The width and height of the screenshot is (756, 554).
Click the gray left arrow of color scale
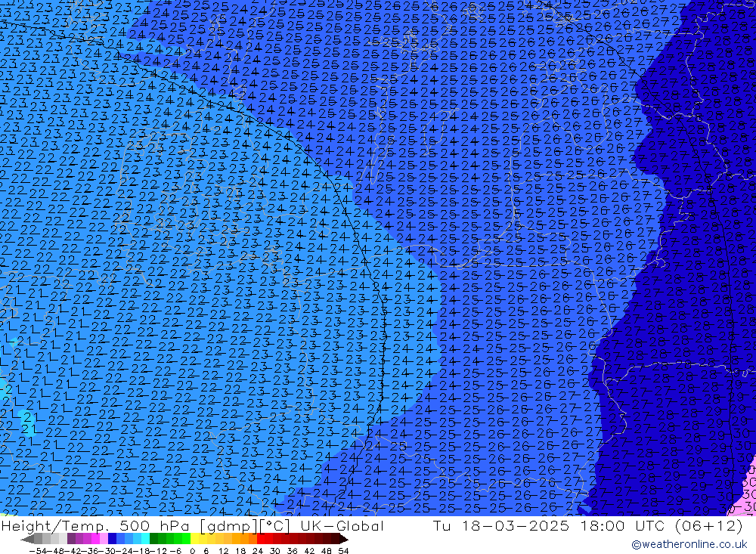(27, 539)
